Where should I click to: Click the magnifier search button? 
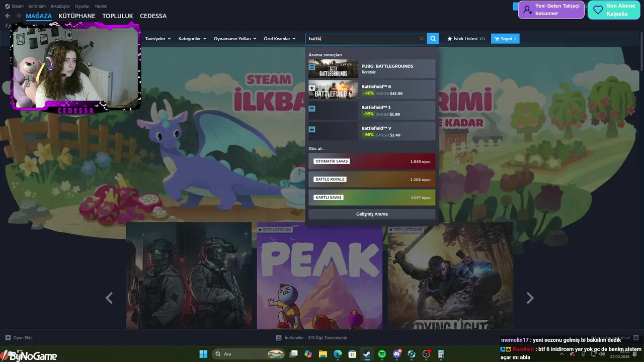click(433, 39)
